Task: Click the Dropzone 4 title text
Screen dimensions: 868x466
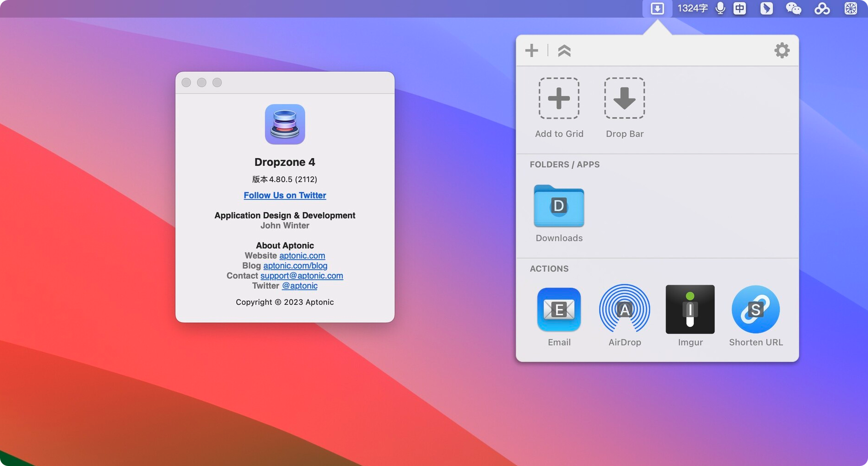Action: [x=285, y=162]
